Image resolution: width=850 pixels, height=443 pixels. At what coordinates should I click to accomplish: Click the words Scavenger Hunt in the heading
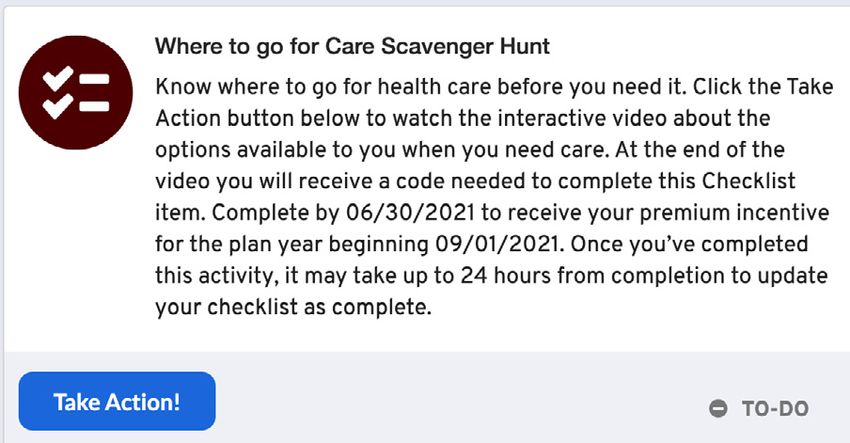pyautogui.click(x=466, y=47)
